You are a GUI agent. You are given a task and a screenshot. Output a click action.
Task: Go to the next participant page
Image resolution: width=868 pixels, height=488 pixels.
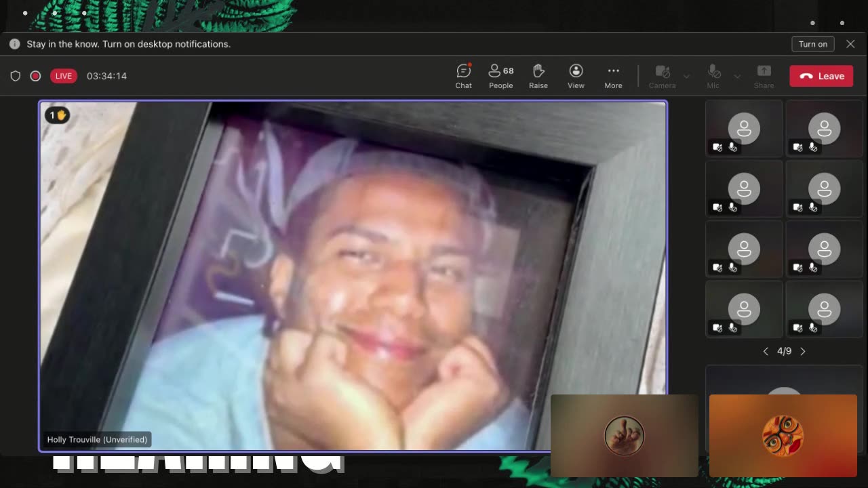(x=803, y=351)
